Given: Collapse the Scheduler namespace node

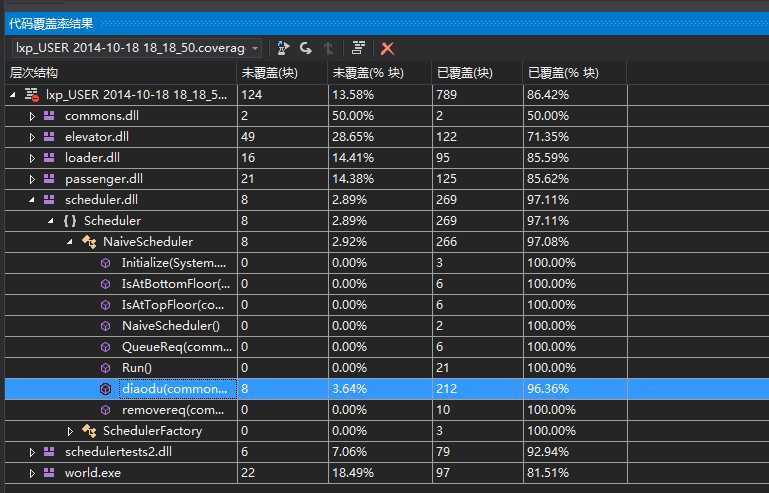Looking at the screenshot, I should (x=51, y=221).
